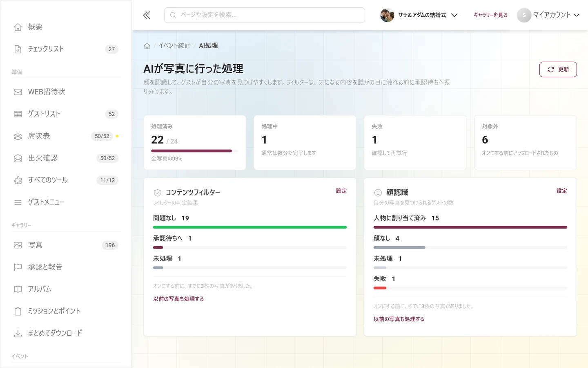Click the green 問題なし progress bar

[x=250, y=227]
